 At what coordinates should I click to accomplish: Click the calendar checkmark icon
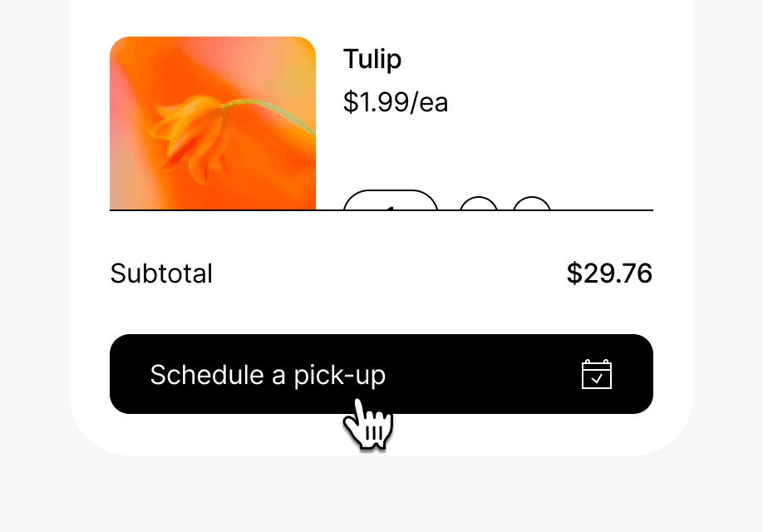click(597, 374)
